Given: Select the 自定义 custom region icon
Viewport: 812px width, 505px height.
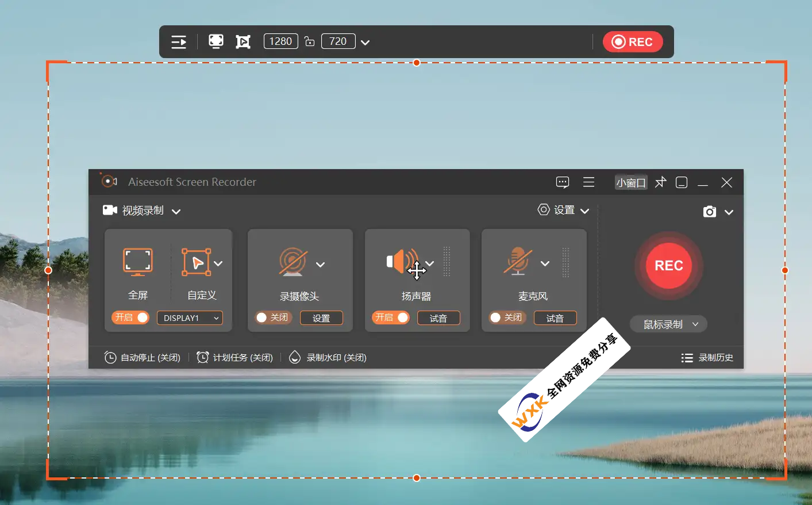Looking at the screenshot, I should click(196, 262).
